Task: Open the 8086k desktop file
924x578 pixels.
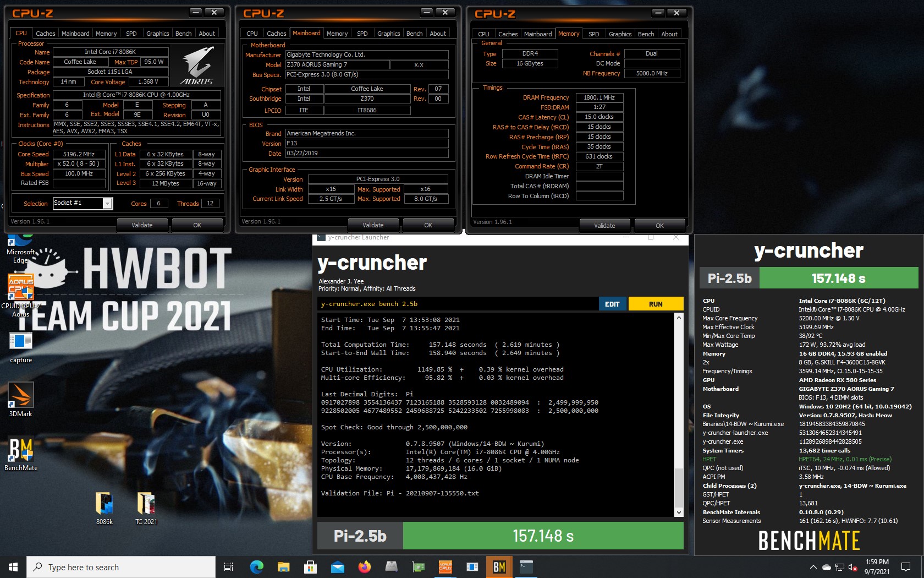Action: click(105, 508)
